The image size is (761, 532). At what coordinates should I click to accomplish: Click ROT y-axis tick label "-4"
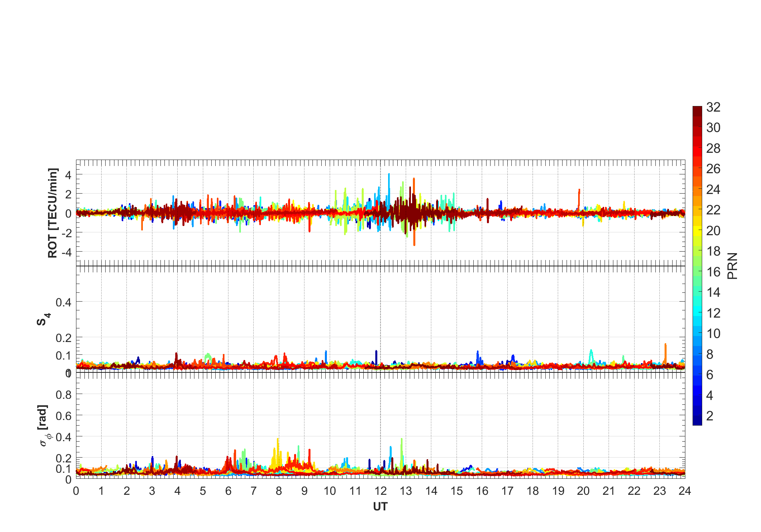[x=66, y=252]
